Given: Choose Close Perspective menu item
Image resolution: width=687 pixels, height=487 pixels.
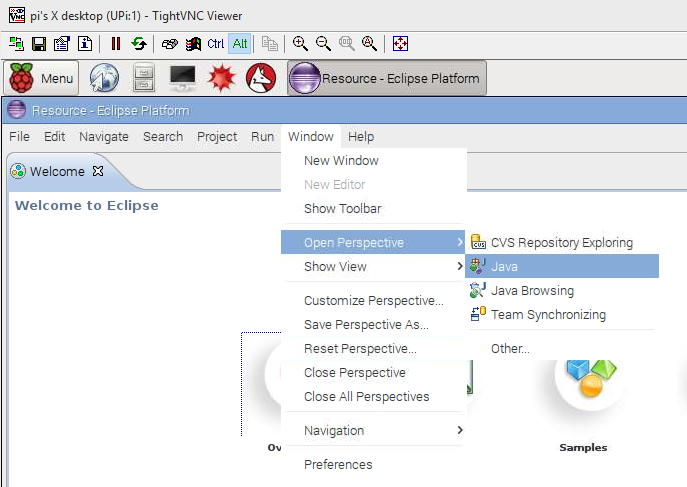Looking at the screenshot, I should (374, 373).
